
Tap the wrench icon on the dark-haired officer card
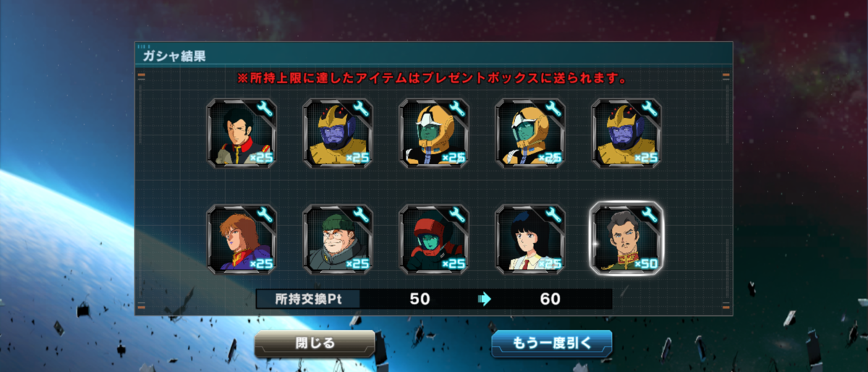(x=264, y=109)
